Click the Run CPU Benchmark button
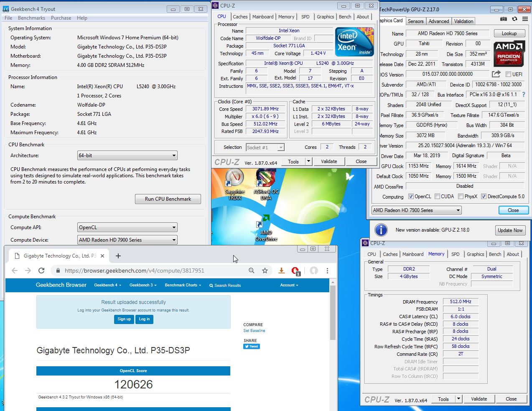The width and height of the screenshot is (532, 411). tap(168, 199)
